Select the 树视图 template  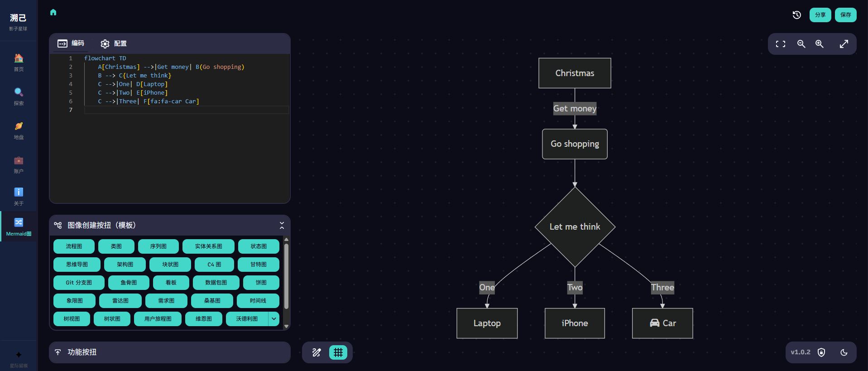tap(72, 319)
